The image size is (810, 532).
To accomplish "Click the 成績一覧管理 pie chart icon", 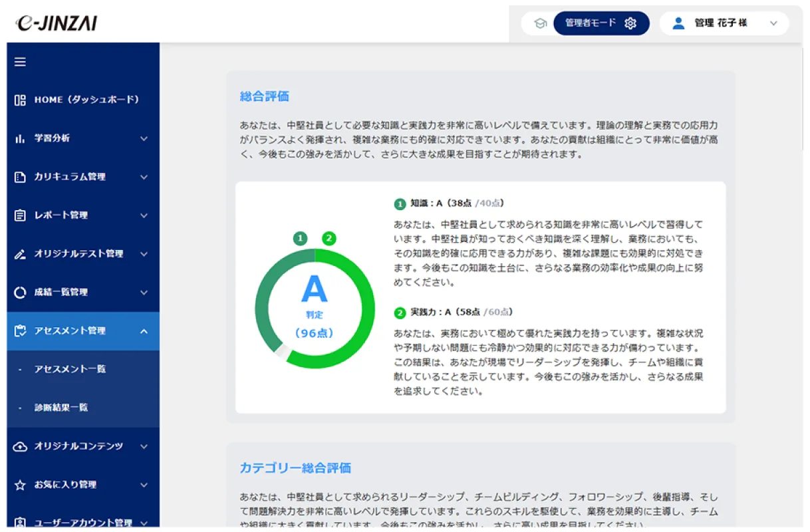I will (20, 293).
